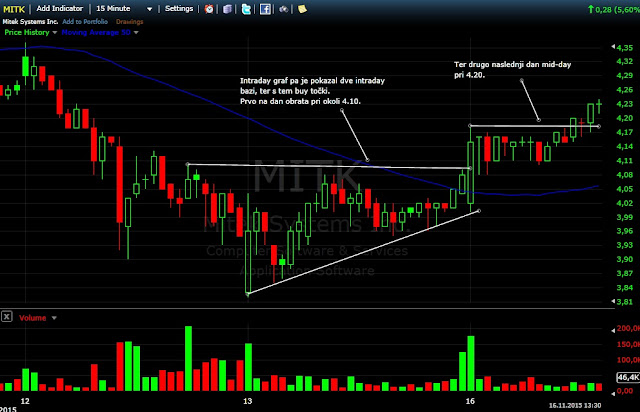The height and width of the screenshot is (412, 640).
Task: Close the Volume panel with X
Action: pyautogui.click(x=7, y=316)
